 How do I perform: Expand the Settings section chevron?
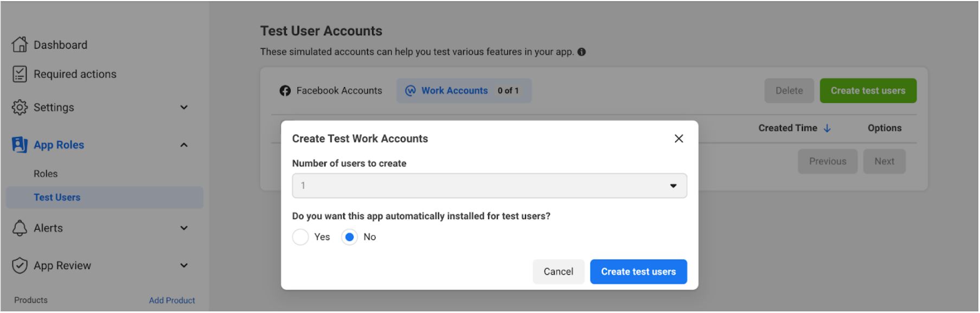click(x=184, y=107)
